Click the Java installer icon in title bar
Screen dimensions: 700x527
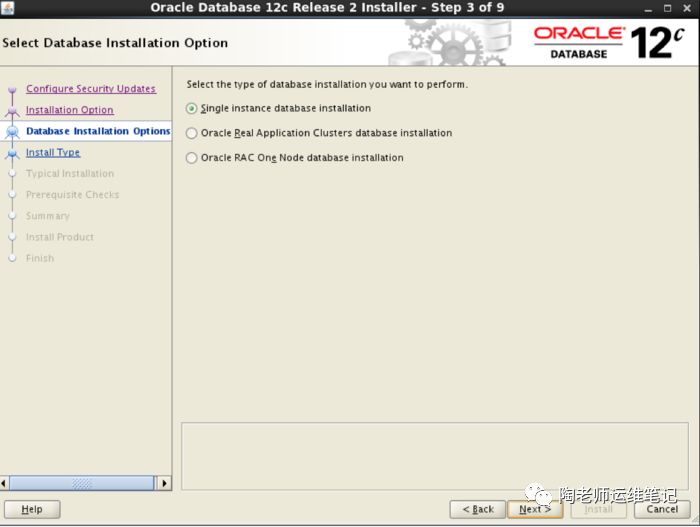(8, 8)
